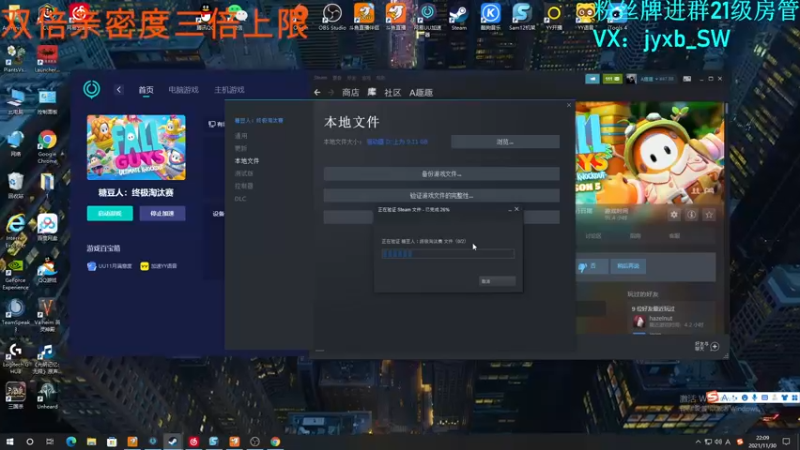Image resolution: width=800 pixels, height=450 pixels.
Task: Open the Recycle Bin desktop icon
Action: click(15, 186)
